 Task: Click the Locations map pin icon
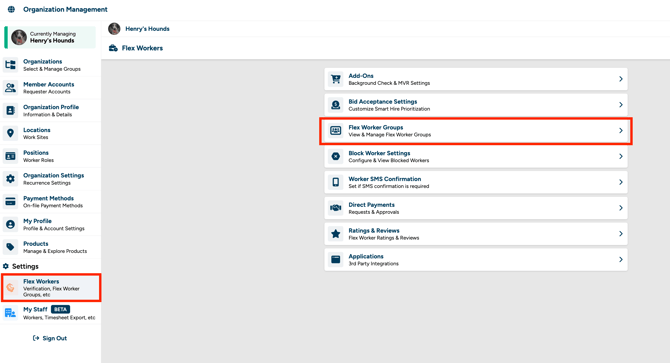[x=10, y=133]
